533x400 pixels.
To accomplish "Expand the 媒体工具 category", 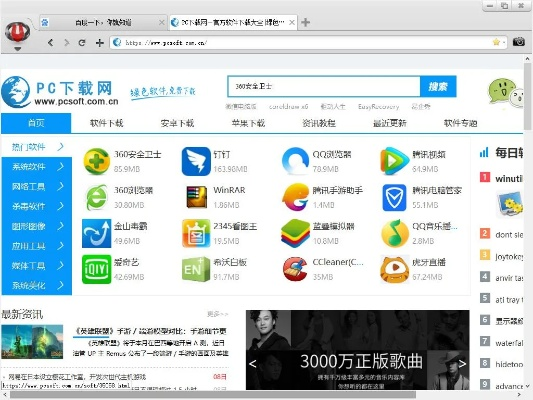I will point(36,265).
